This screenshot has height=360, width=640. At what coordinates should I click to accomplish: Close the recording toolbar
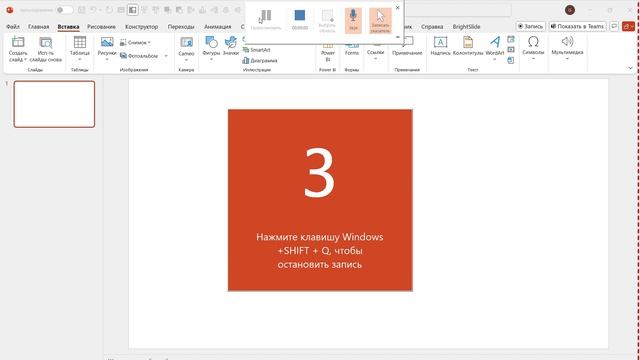tap(398, 7)
